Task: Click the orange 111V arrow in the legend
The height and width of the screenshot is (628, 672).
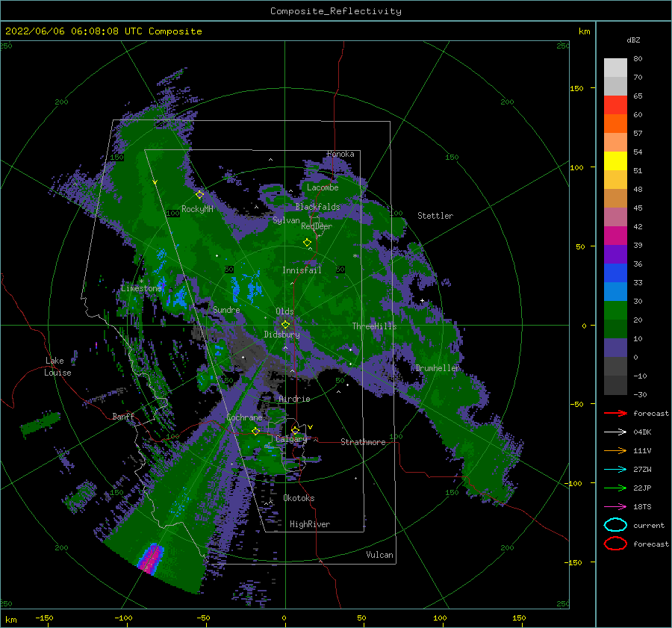Action: (615, 450)
